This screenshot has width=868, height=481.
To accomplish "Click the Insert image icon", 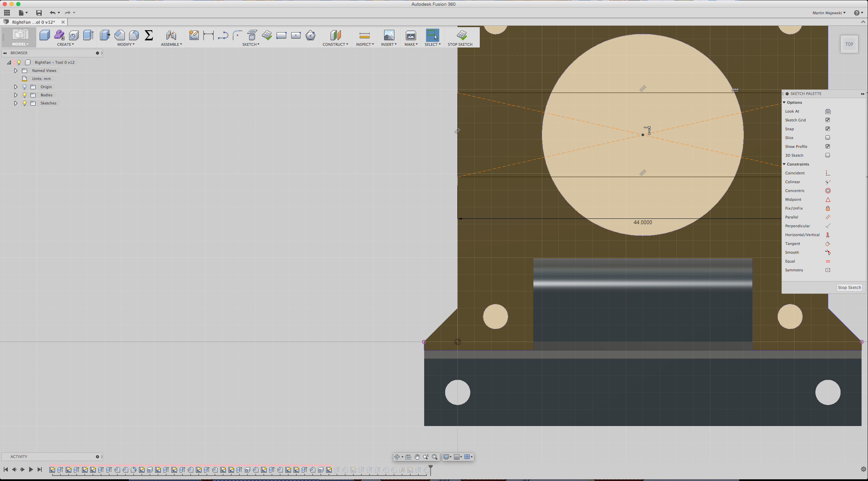I will click(x=389, y=35).
